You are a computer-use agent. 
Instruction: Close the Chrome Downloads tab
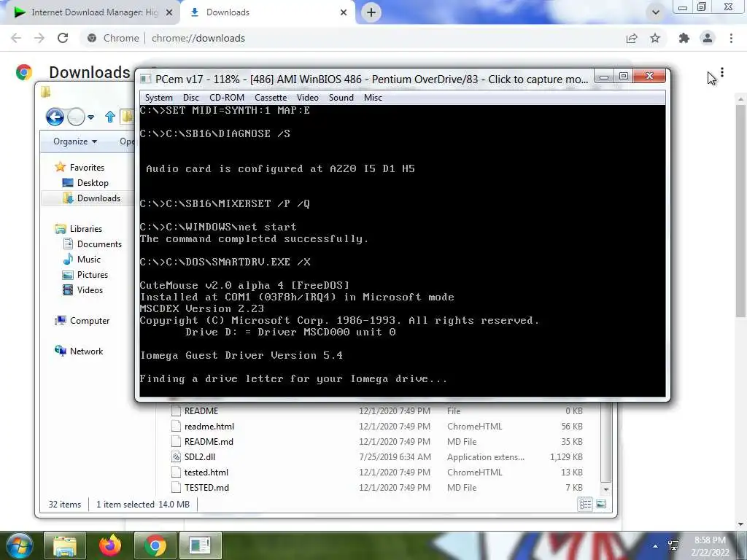(344, 12)
